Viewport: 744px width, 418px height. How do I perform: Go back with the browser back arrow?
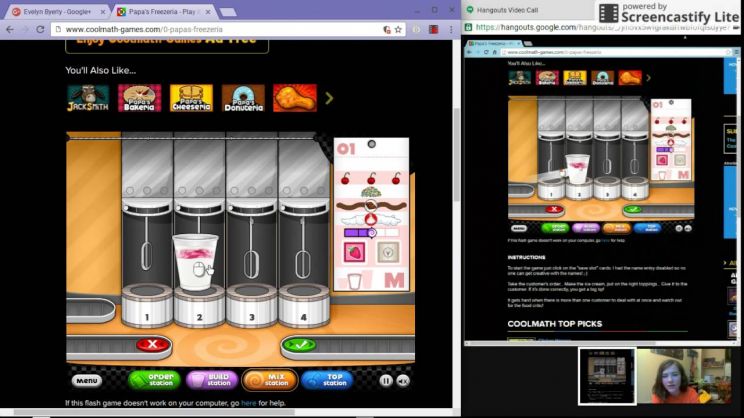[10, 29]
